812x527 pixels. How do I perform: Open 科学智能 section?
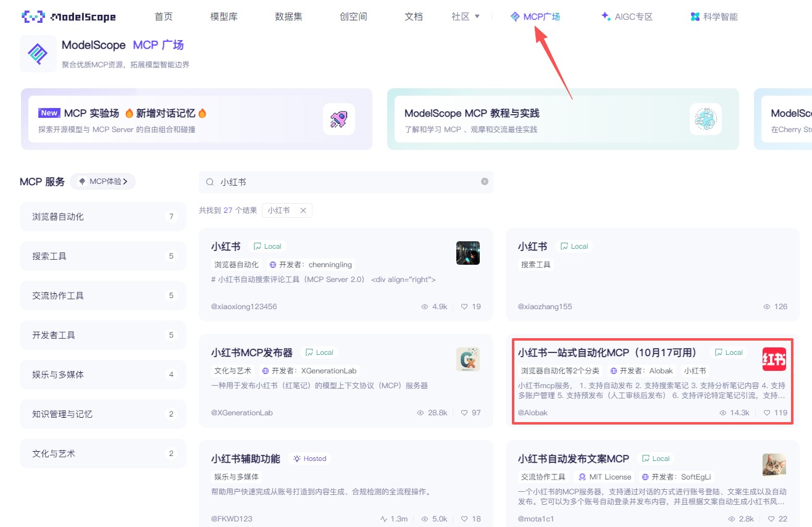pos(714,17)
